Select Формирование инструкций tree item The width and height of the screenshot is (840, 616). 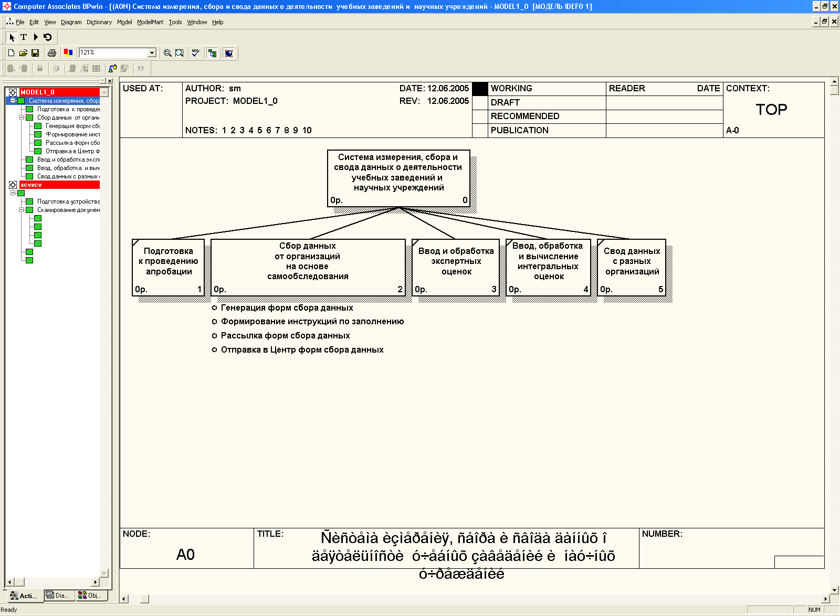pyautogui.click(x=72, y=134)
